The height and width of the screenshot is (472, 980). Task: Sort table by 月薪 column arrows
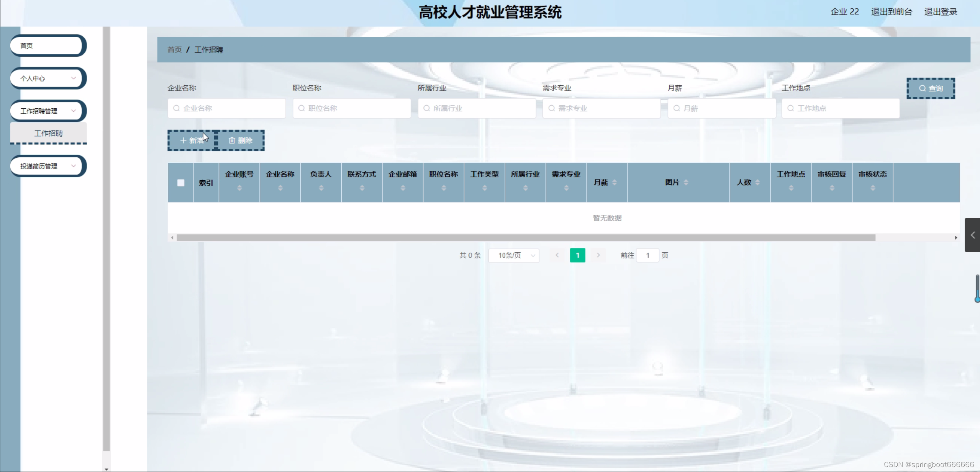(x=615, y=183)
